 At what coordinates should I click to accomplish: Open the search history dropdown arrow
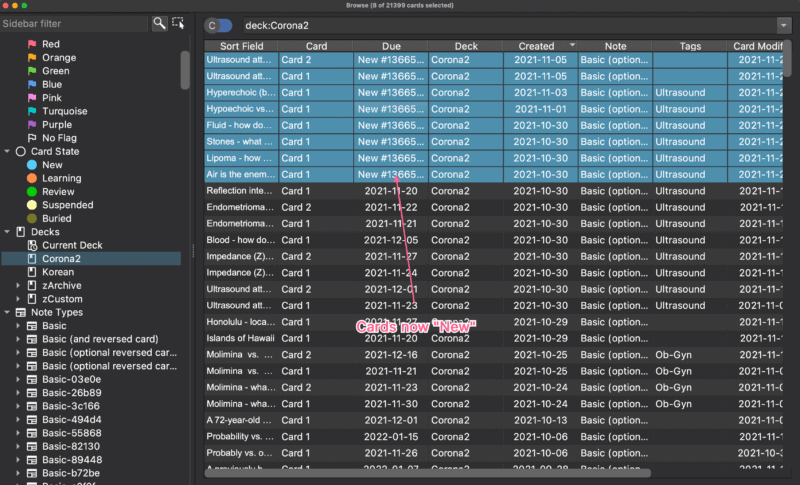pyautogui.click(x=784, y=25)
